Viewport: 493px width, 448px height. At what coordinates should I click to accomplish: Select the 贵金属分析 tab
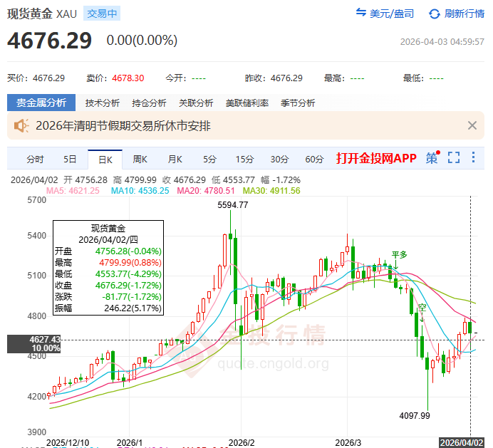(41, 103)
